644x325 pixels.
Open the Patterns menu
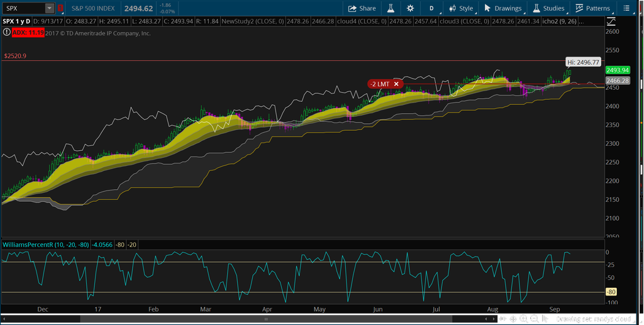[x=592, y=8]
